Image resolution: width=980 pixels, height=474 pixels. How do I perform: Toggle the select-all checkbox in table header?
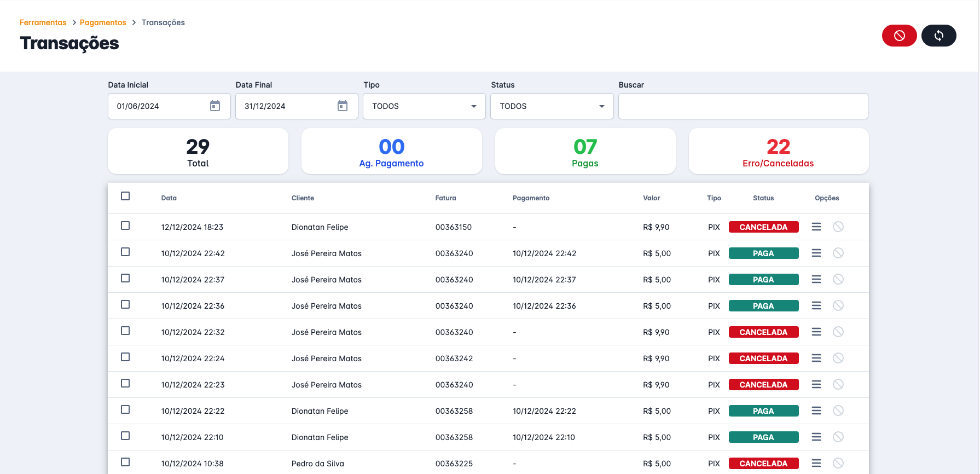(125, 196)
